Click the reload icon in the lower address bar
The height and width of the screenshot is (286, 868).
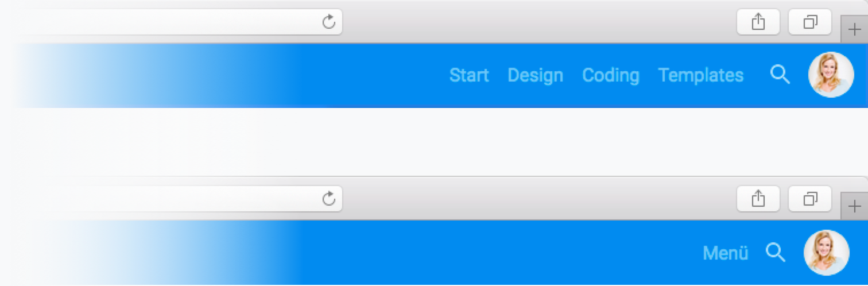click(328, 199)
